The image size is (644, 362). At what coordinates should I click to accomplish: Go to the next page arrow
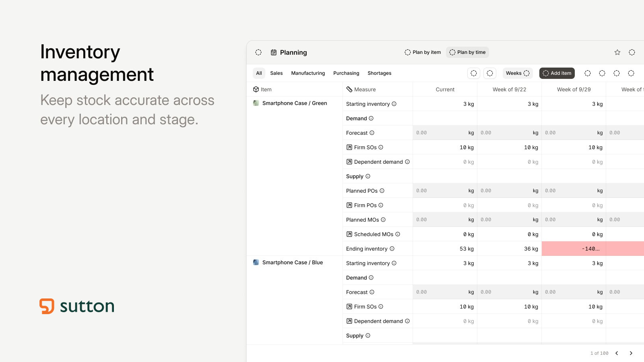click(x=631, y=353)
